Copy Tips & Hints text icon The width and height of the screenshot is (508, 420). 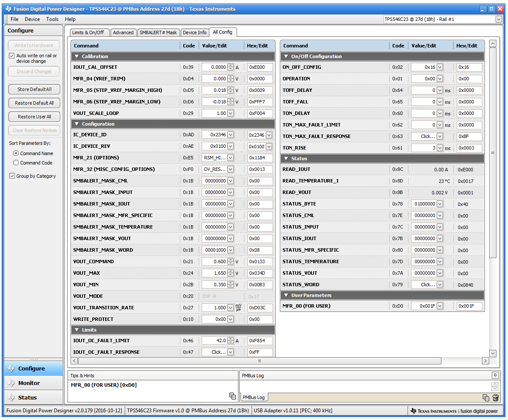(x=232, y=396)
